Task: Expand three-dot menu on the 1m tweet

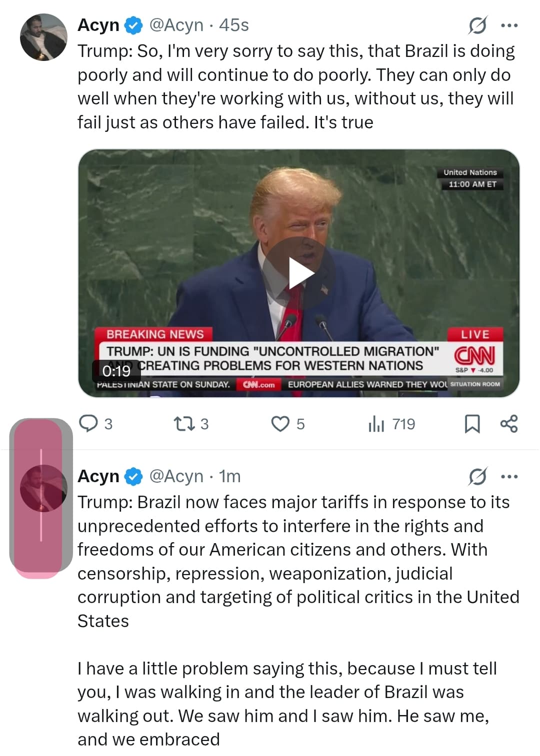Action: tap(509, 477)
